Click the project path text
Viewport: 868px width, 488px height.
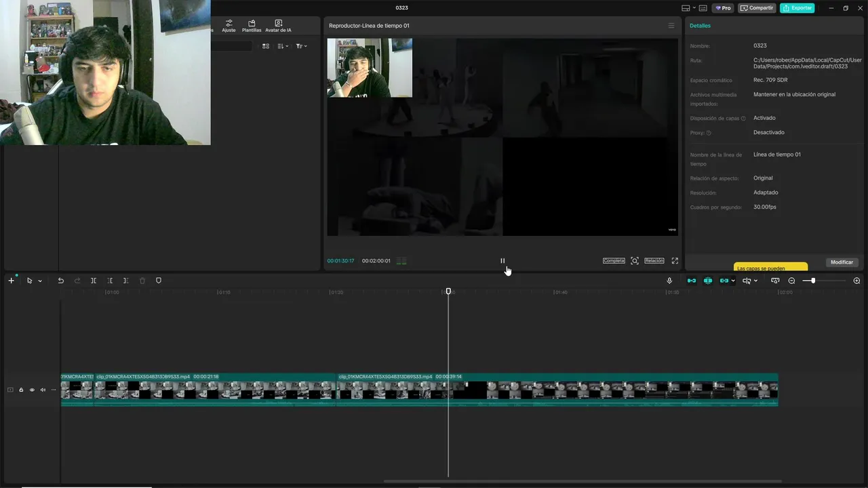click(x=808, y=63)
